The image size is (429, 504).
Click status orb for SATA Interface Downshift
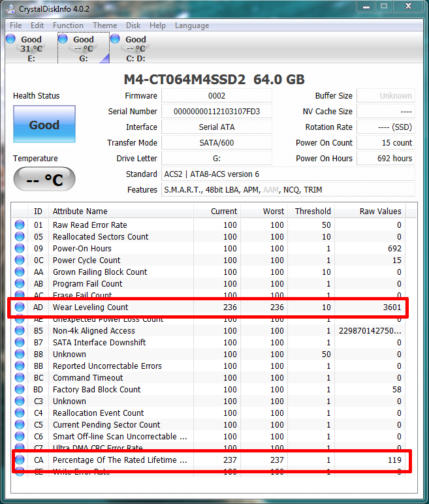pos(20,342)
